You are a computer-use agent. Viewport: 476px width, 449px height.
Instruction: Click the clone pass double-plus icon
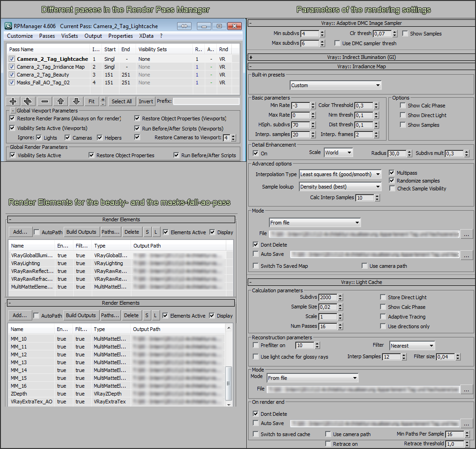tap(28, 101)
